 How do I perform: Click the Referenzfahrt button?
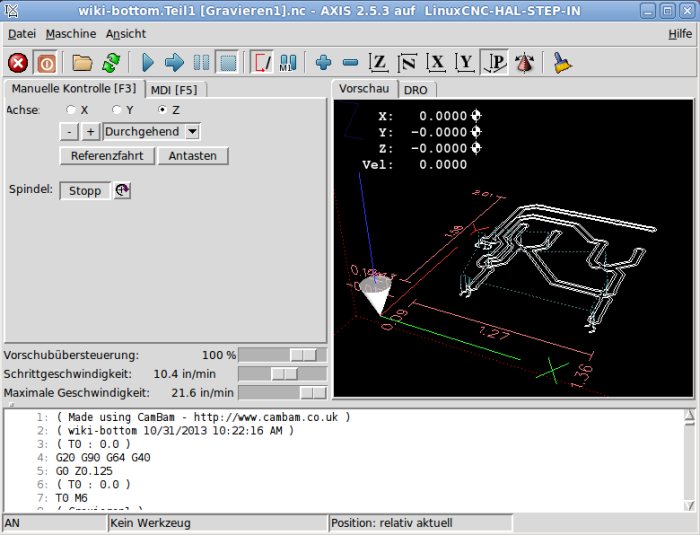[x=107, y=156]
